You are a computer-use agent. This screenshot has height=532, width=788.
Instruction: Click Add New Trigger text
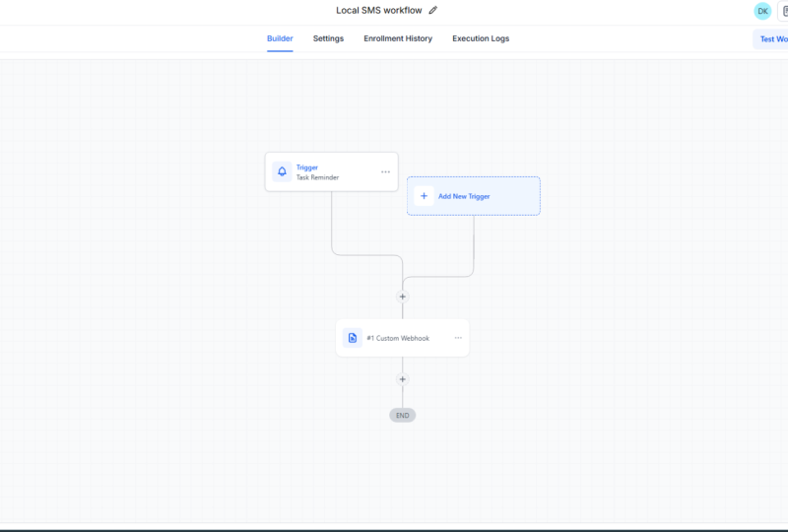click(x=464, y=197)
